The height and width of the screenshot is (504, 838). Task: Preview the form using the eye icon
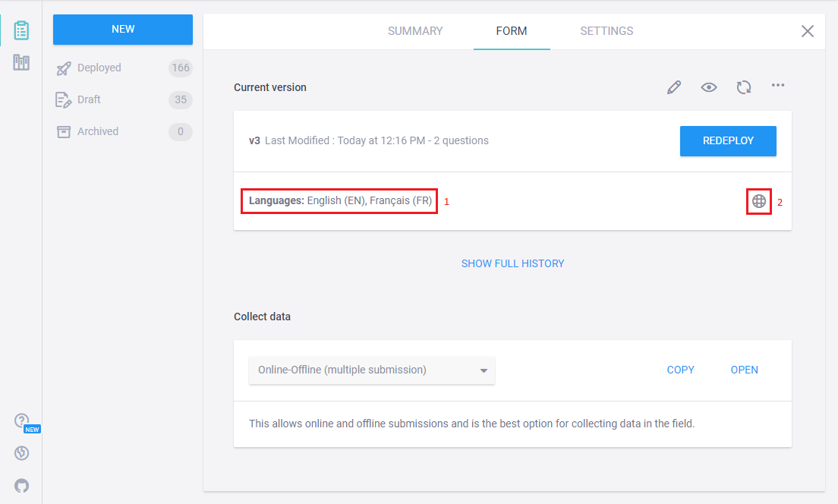[709, 87]
